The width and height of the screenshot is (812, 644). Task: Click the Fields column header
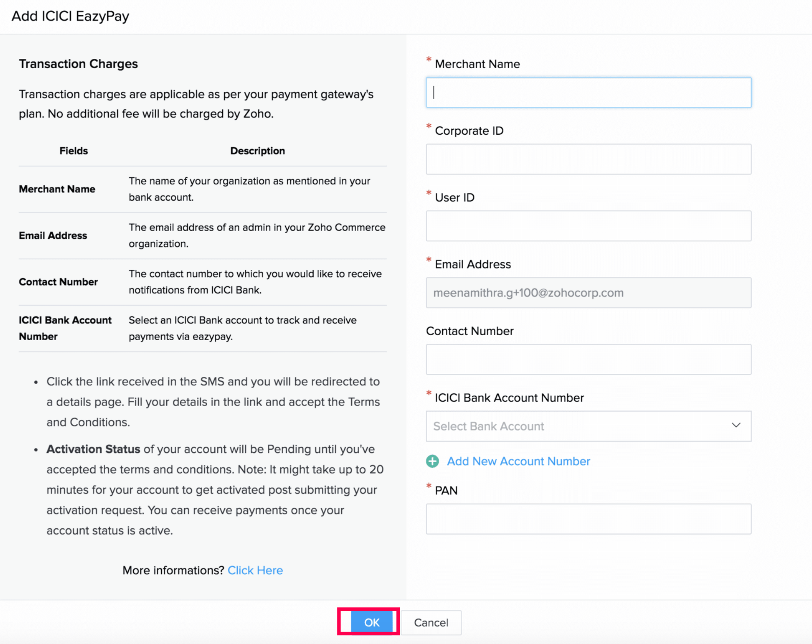pos(74,151)
